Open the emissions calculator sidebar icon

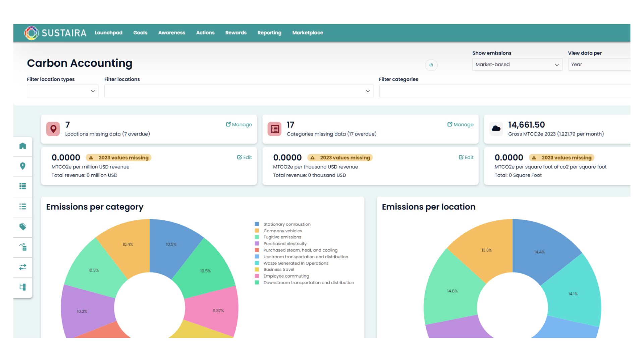23,247
